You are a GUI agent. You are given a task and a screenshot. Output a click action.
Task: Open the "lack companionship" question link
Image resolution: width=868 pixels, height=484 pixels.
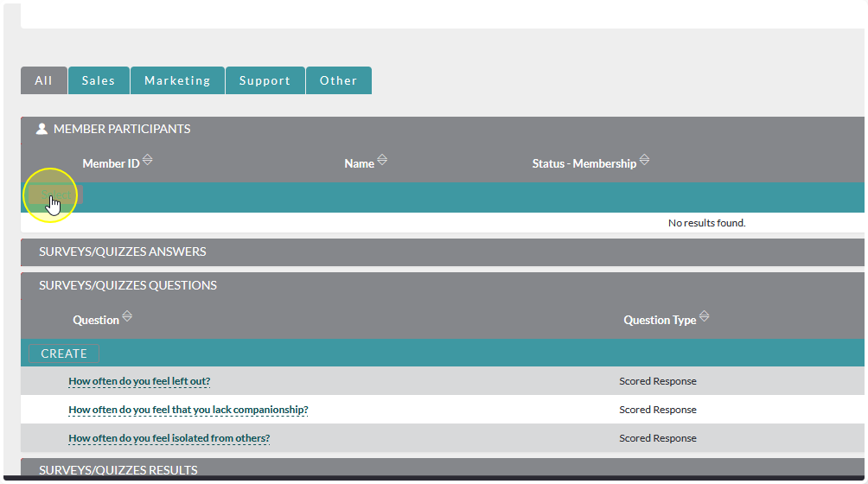click(188, 410)
